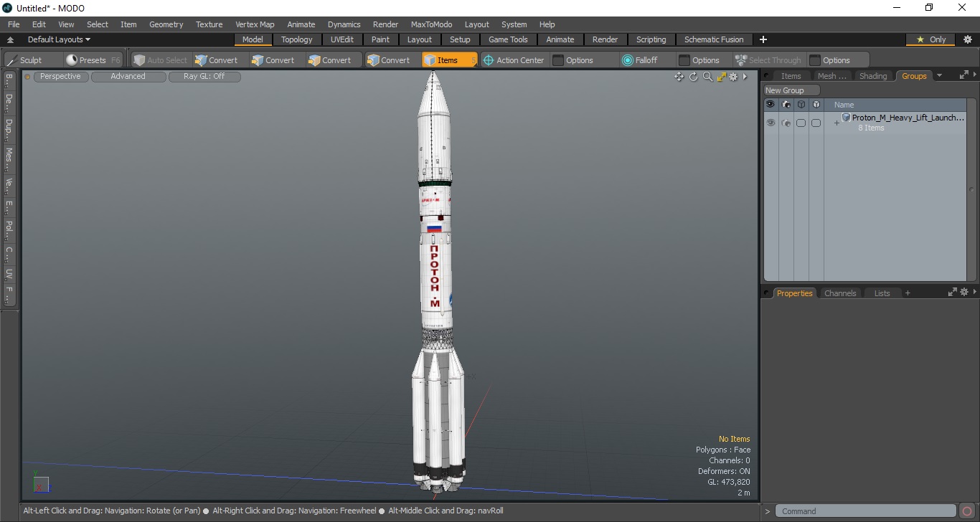Open the Lists tab

[x=882, y=293]
